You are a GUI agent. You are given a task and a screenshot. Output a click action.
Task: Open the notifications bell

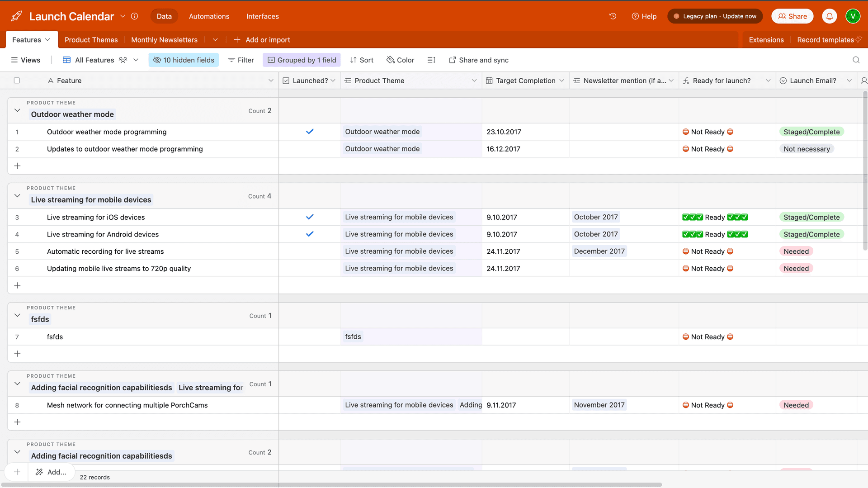pos(829,16)
